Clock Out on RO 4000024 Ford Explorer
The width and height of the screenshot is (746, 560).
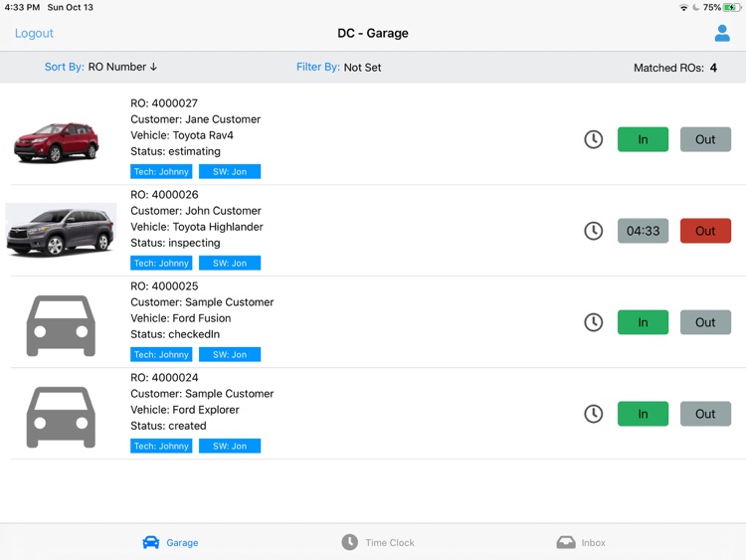pos(705,414)
